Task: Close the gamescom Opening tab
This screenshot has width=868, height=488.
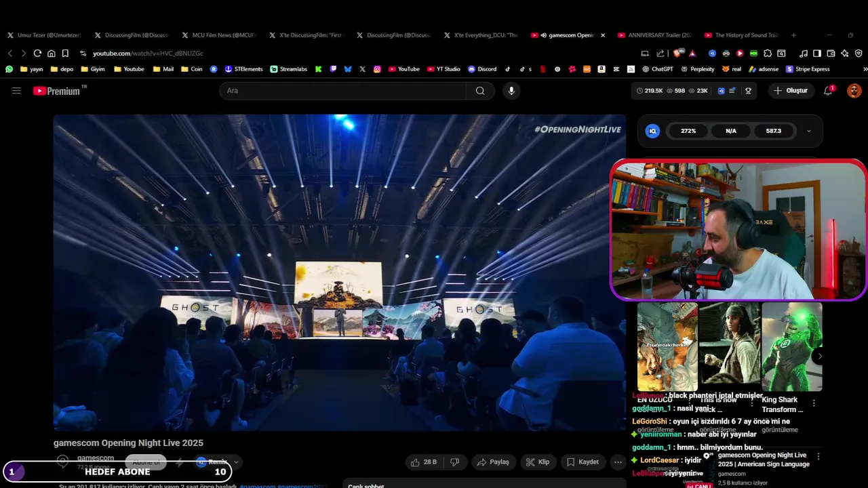Action: click(x=603, y=35)
